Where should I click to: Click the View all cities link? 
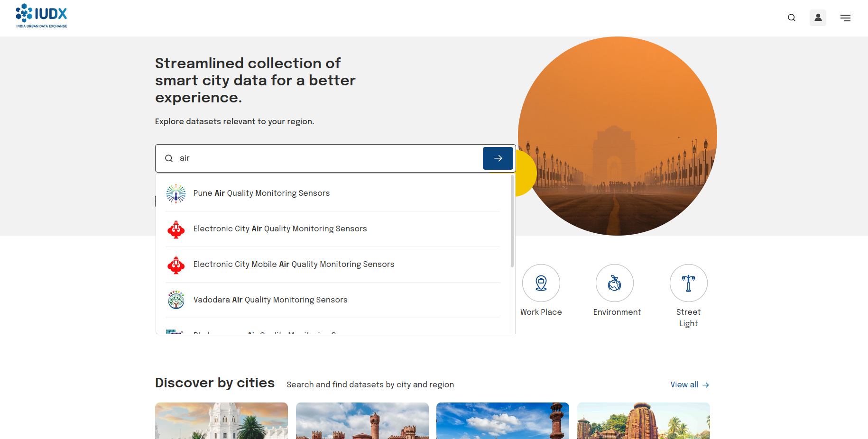[690, 385]
